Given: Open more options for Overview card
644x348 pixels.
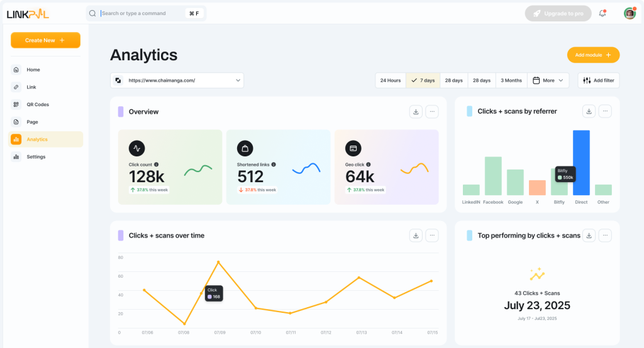Looking at the screenshot, I should [431, 112].
